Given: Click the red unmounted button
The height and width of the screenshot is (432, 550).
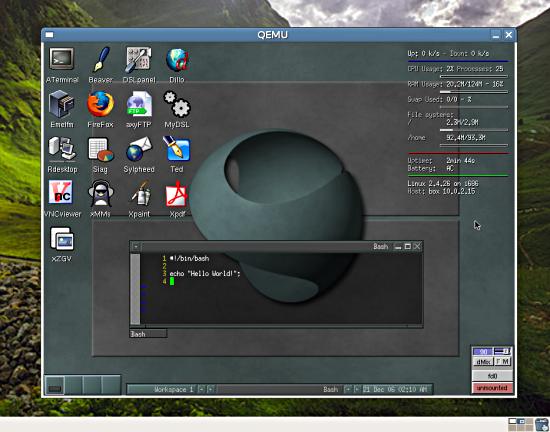Looking at the screenshot, I should (492, 388).
